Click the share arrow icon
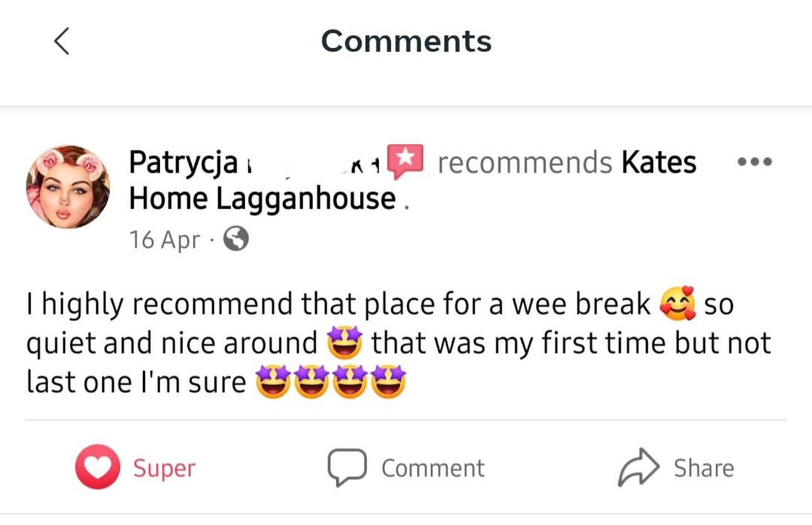The image size is (812, 525). 638,467
